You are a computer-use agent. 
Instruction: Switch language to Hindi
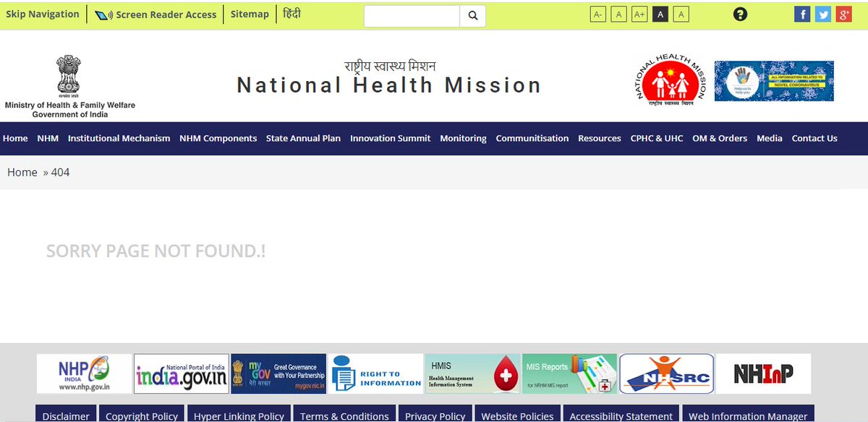pos(292,14)
